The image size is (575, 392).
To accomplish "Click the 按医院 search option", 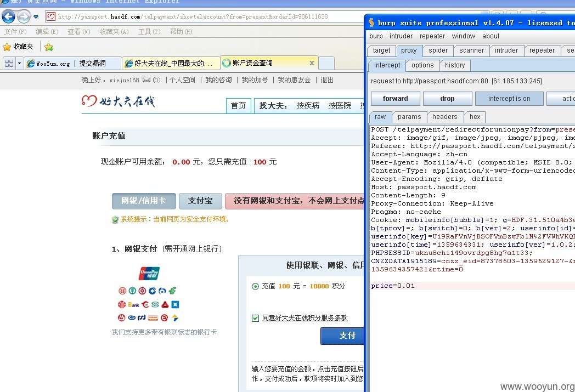I will point(340,106).
